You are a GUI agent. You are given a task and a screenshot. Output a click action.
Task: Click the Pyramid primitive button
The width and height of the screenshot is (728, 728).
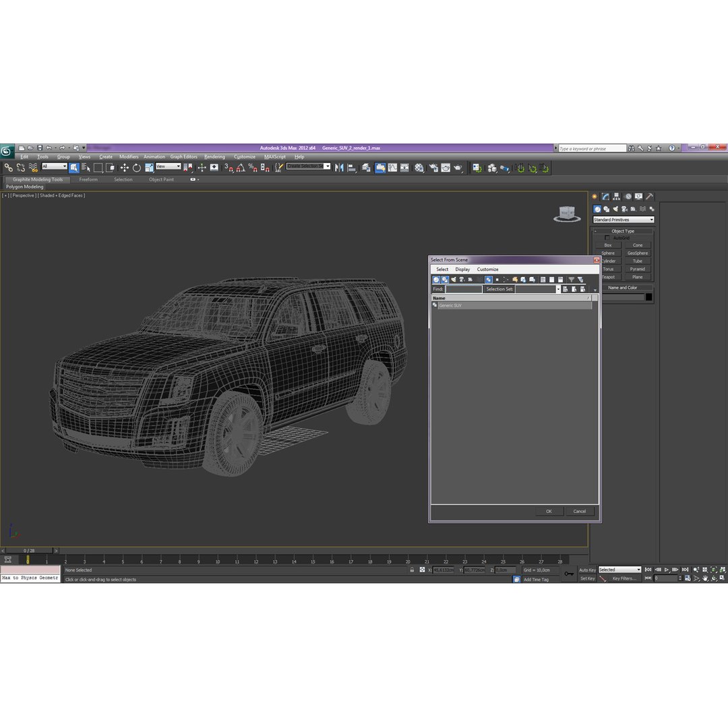point(638,269)
